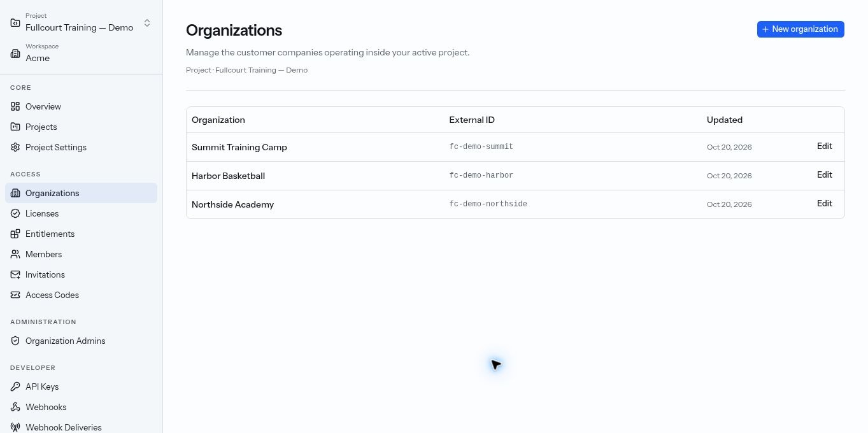Open Access Codes
Image resolution: width=868 pixels, height=433 pixels.
[x=81, y=295]
